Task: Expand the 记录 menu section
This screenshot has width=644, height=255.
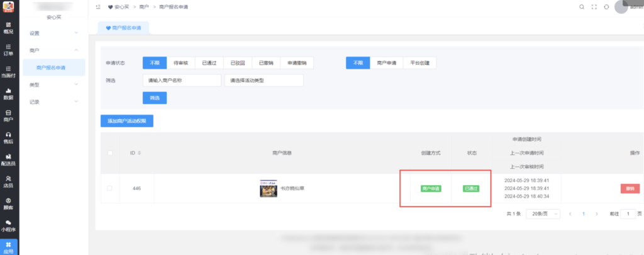Action: click(54, 101)
